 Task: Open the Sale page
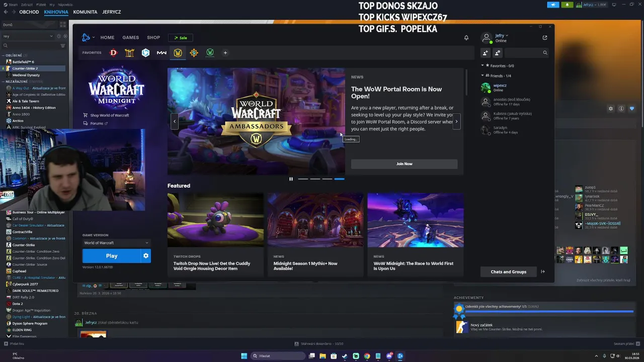pyautogui.click(x=181, y=38)
